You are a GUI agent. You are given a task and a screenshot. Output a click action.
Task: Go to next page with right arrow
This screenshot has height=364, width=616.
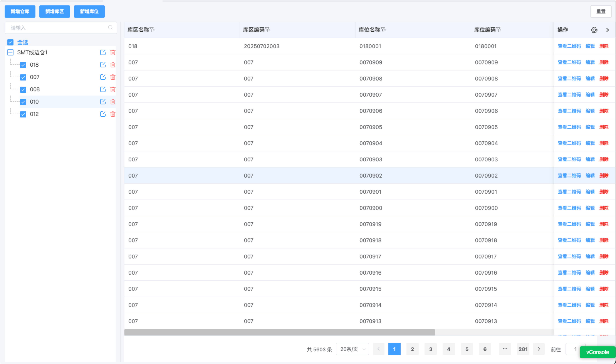pos(539,349)
